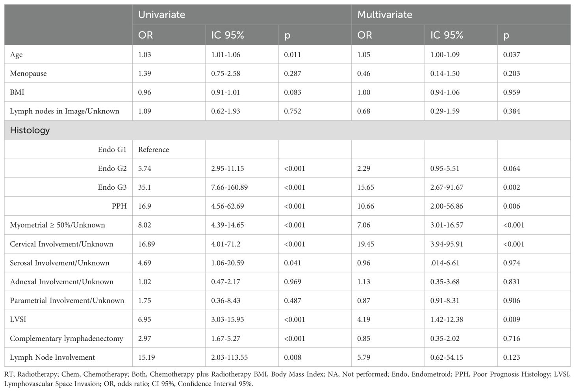
Task: Click the Univariate column group header
Action: 161,15
